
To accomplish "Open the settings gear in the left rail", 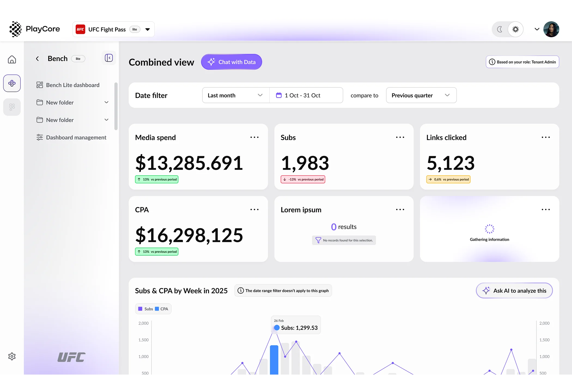I will pos(12,356).
